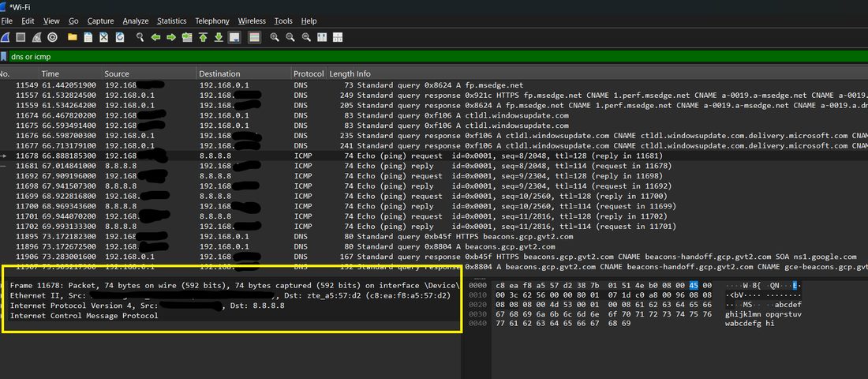Open Find a packet magnifier
Image resolution: width=868 pixels, height=379 pixels.
pyautogui.click(x=140, y=38)
